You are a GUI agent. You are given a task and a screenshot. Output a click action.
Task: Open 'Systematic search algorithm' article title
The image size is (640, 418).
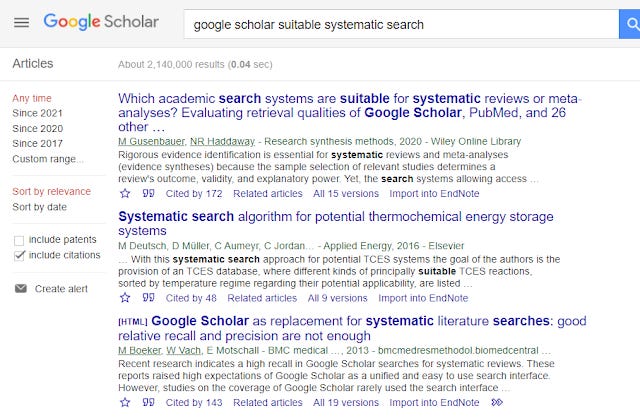click(x=336, y=223)
